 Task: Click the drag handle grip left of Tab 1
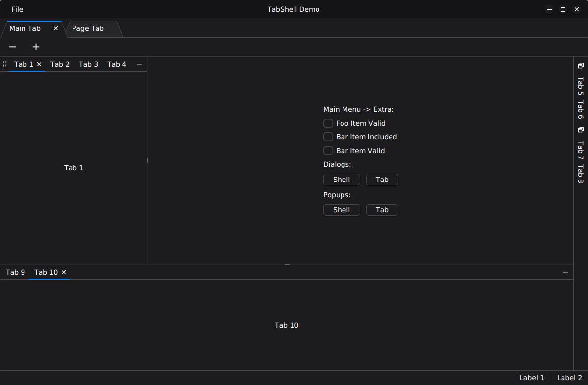4,64
